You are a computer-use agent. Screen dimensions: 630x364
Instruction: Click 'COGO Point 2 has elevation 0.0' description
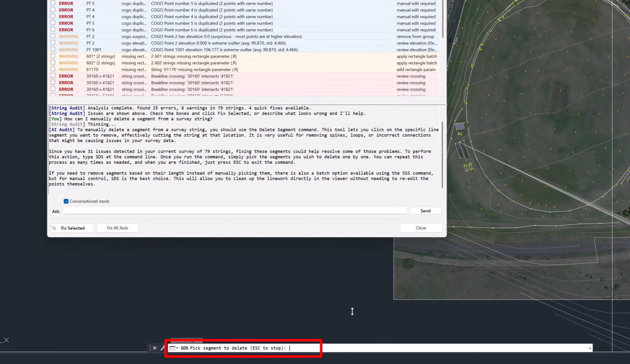(226, 36)
